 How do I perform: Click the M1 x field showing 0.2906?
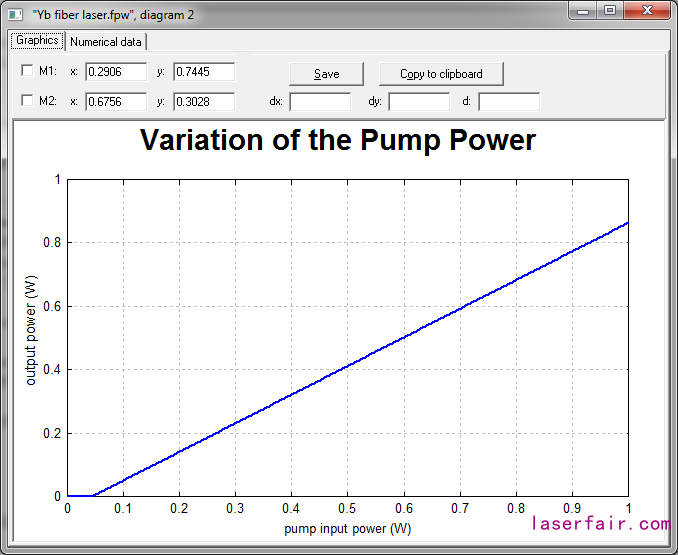coord(116,72)
